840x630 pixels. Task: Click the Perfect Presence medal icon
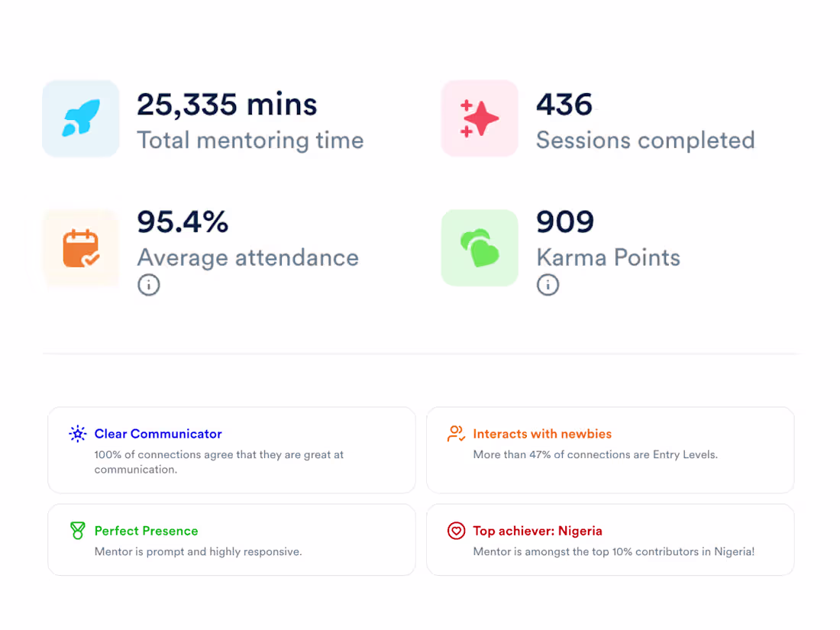click(x=78, y=531)
